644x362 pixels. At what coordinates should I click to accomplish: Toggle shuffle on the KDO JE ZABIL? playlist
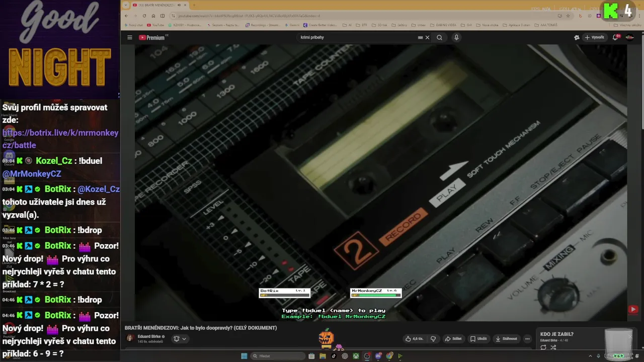(x=553, y=347)
